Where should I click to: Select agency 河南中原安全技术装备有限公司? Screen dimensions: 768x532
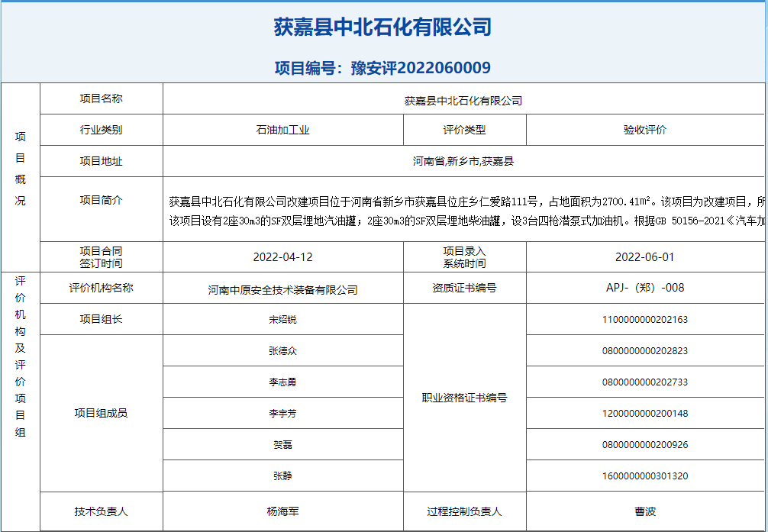coord(282,290)
